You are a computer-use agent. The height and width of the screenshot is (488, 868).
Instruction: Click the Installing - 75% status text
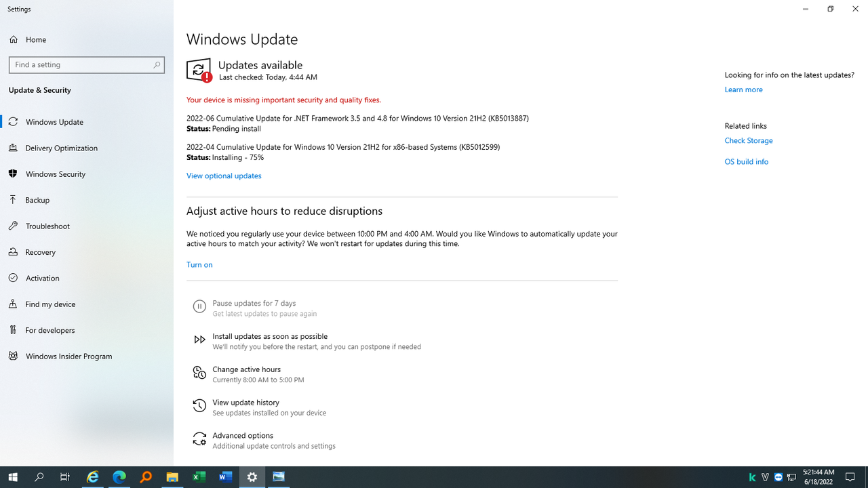coord(238,157)
